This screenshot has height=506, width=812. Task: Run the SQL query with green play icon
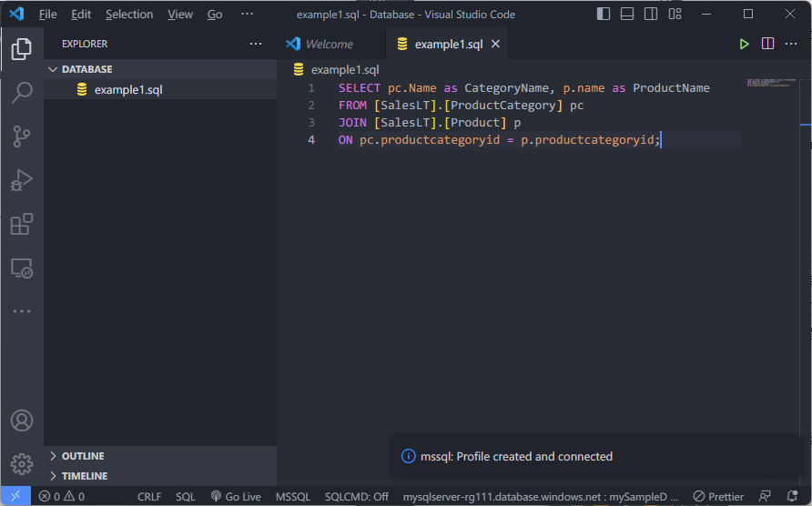[x=744, y=44]
